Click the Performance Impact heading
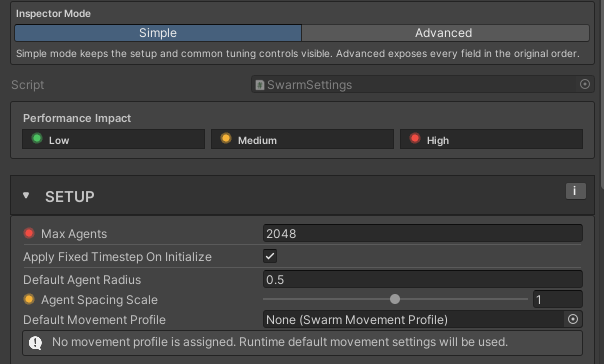The image size is (604, 364). pyautogui.click(x=77, y=118)
